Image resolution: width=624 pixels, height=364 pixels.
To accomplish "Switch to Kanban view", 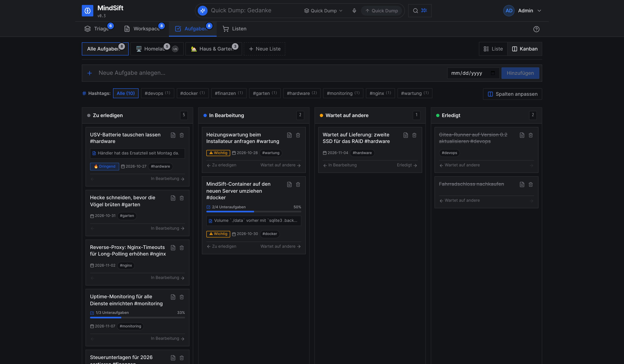I will [525, 49].
